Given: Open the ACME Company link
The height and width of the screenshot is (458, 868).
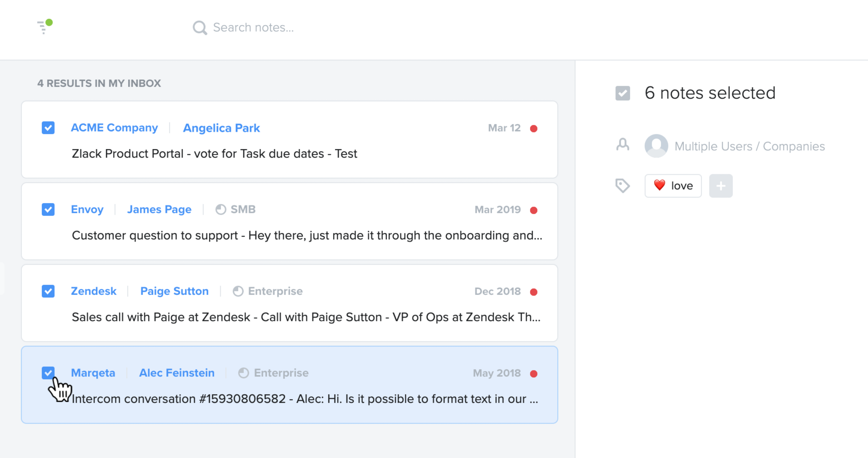Looking at the screenshot, I should (114, 128).
